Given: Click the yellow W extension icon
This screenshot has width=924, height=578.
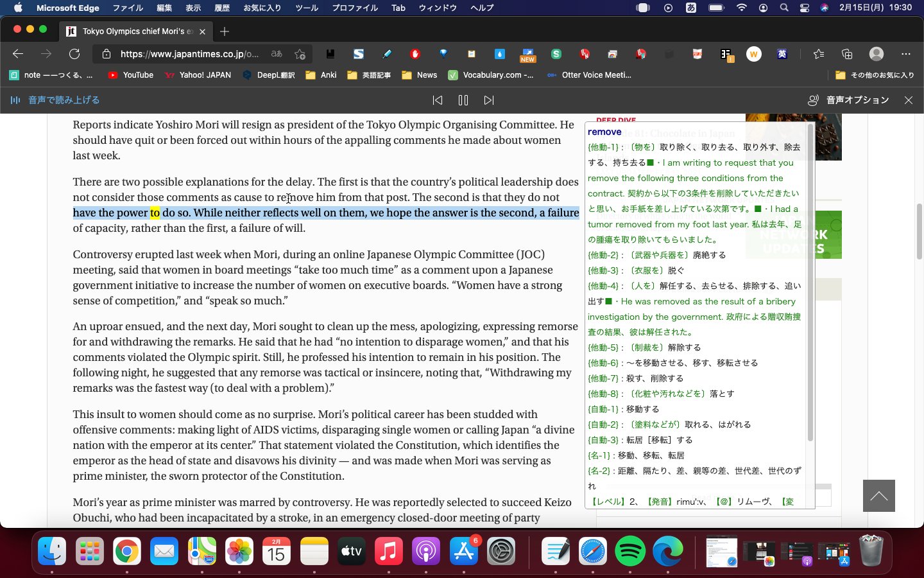Looking at the screenshot, I should point(754,54).
